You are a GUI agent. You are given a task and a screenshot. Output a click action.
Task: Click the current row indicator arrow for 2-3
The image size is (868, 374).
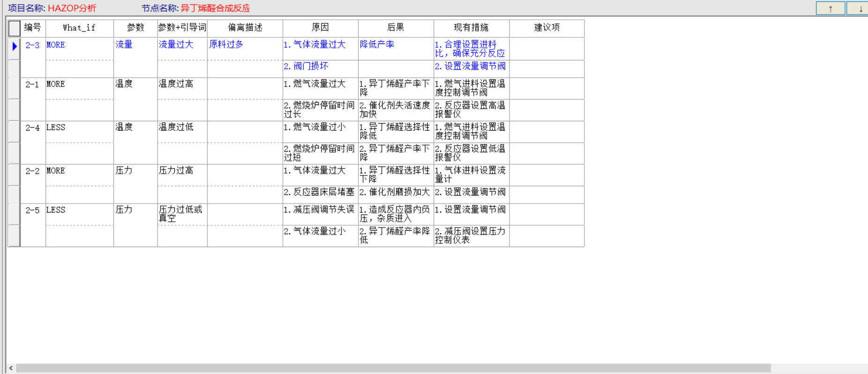(x=14, y=46)
